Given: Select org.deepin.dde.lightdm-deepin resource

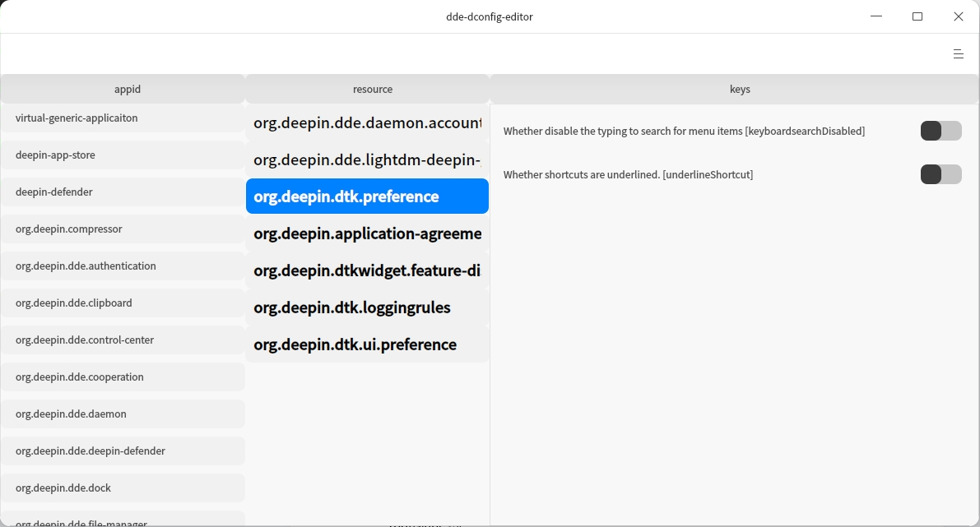Looking at the screenshot, I should tap(368, 159).
